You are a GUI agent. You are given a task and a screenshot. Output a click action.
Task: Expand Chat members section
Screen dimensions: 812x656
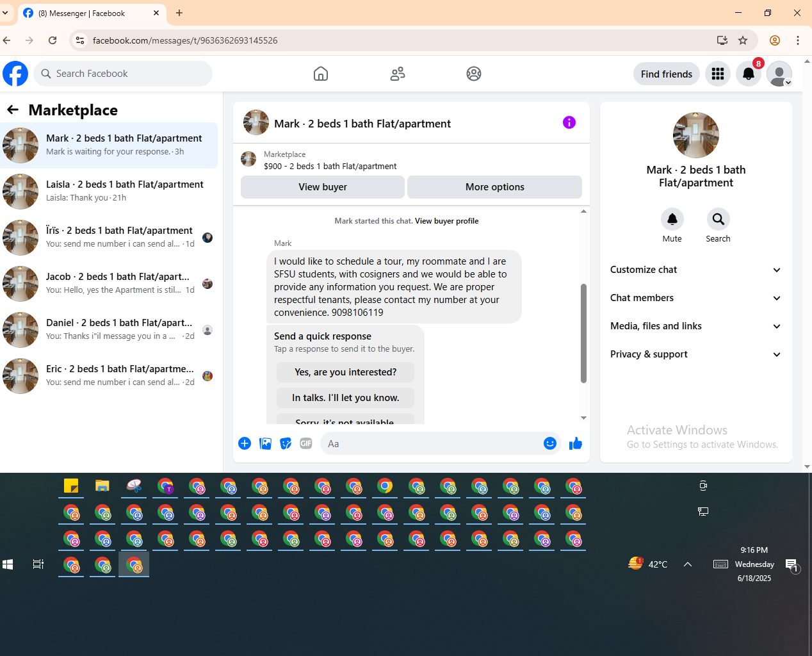click(x=696, y=298)
